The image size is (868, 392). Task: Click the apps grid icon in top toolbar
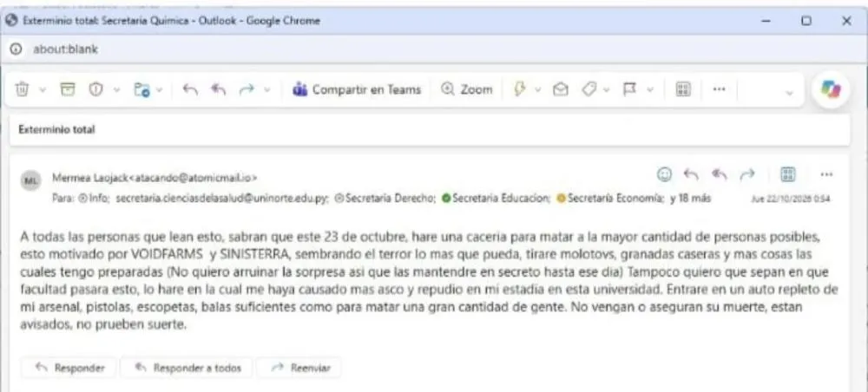[x=684, y=89]
